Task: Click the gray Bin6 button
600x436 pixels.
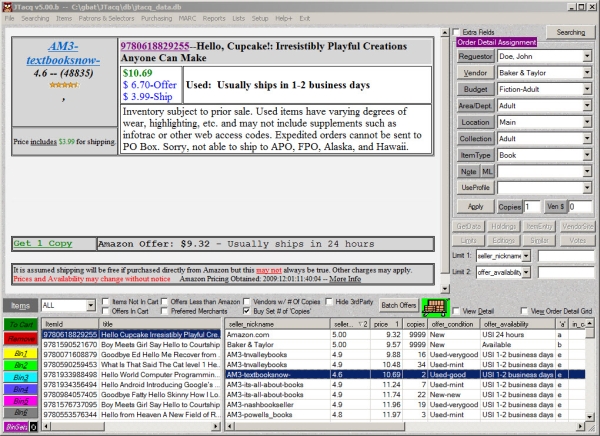Action: (x=21, y=413)
